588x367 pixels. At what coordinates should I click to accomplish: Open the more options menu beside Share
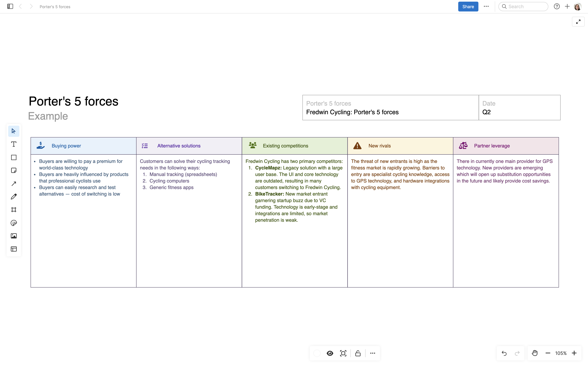tap(486, 7)
